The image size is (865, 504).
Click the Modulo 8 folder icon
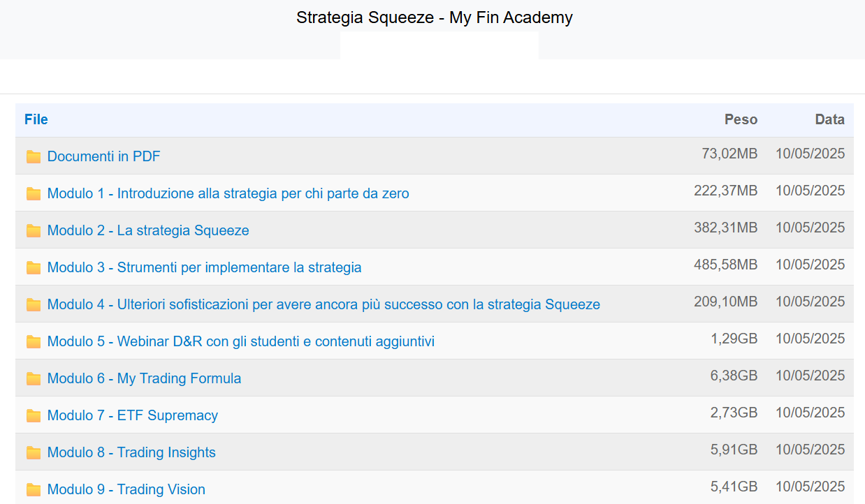point(34,452)
